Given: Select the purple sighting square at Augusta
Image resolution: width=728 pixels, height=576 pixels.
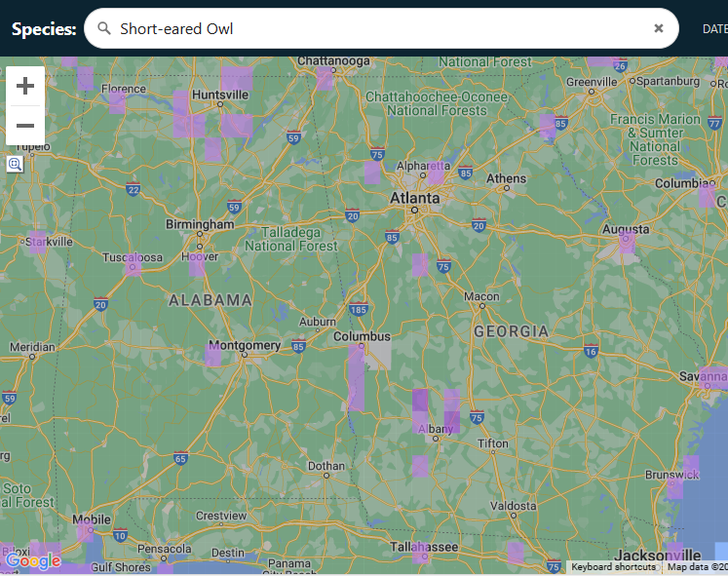Looking at the screenshot, I should pos(627,243).
